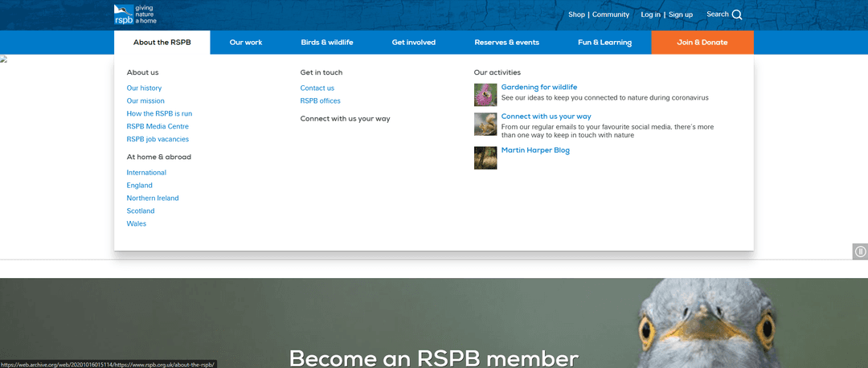Open the Reserves & events menu
Viewport: 868px width, 368px height.
click(506, 42)
